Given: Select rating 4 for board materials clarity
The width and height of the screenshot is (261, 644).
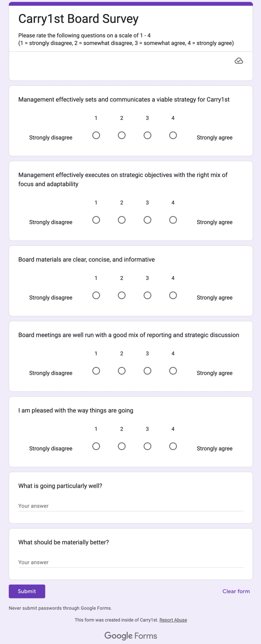Looking at the screenshot, I should point(173,295).
